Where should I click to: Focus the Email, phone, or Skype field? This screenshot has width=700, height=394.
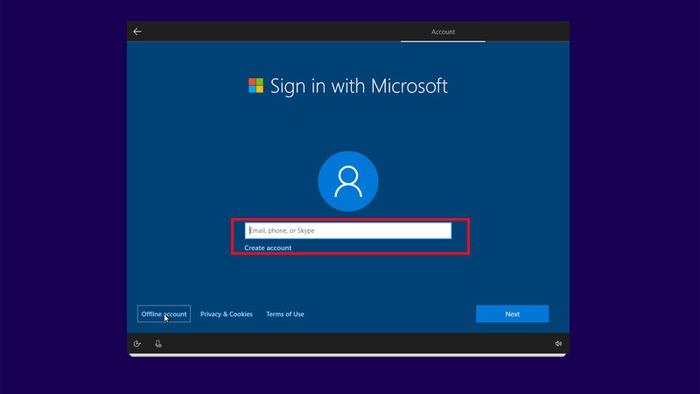[x=348, y=230]
